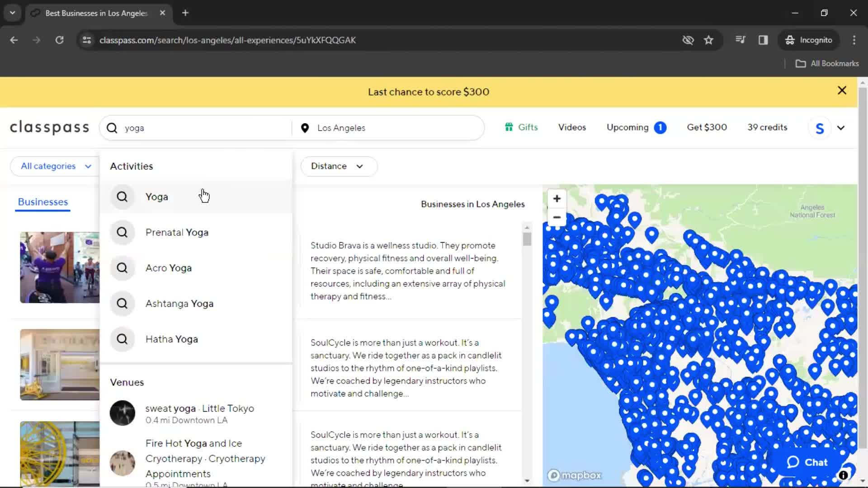
Task: Open the second business storefront thumbnail
Action: [60, 365]
